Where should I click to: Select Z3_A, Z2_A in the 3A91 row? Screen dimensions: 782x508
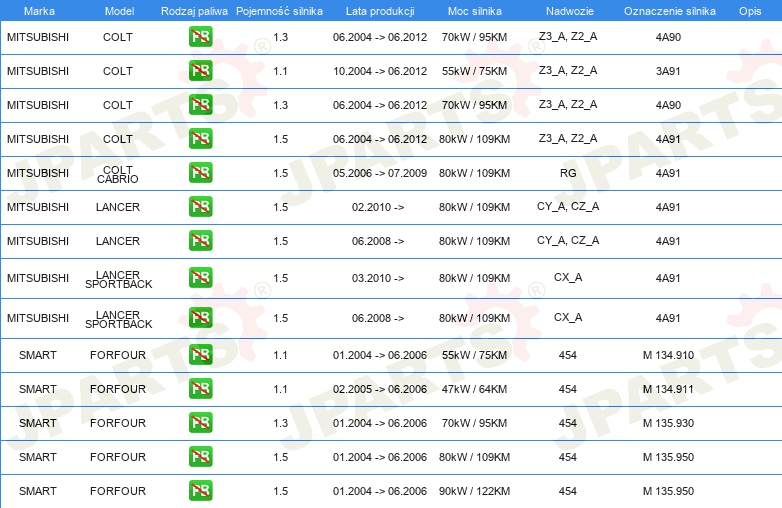pos(568,71)
